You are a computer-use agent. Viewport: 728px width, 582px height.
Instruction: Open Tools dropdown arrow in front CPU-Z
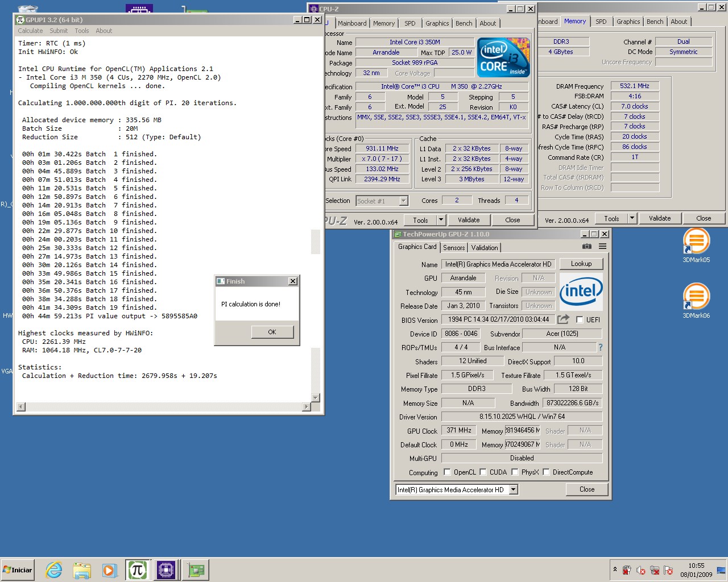coord(441,220)
